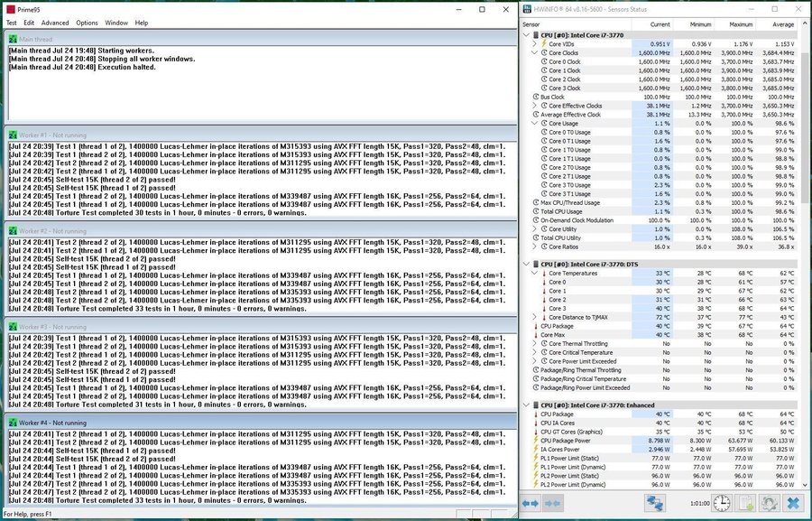Click the expand-columns double arrow button in HWiNFO
This screenshot has width=812, height=521.
click(531, 503)
